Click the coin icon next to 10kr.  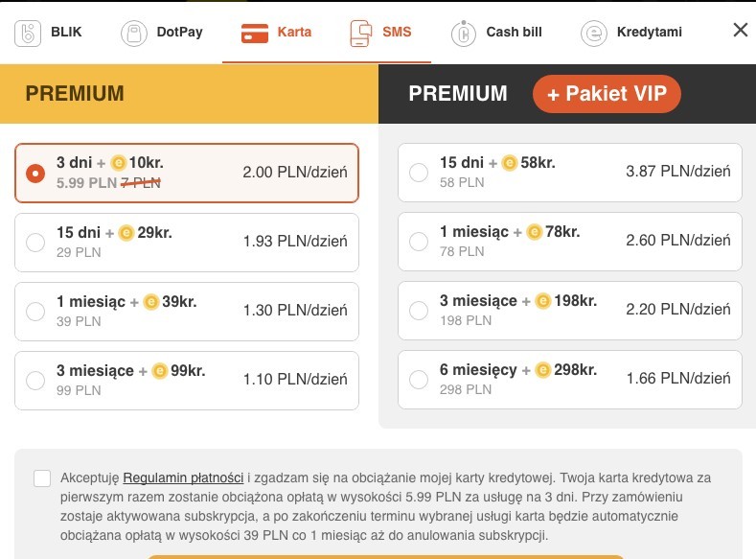(x=118, y=163)
